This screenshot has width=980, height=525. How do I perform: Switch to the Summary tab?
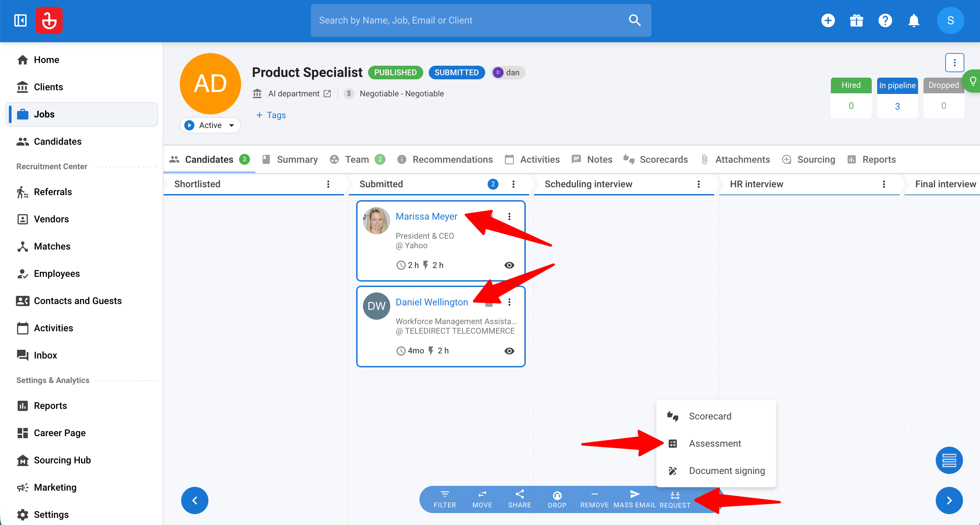click(290, 159)
